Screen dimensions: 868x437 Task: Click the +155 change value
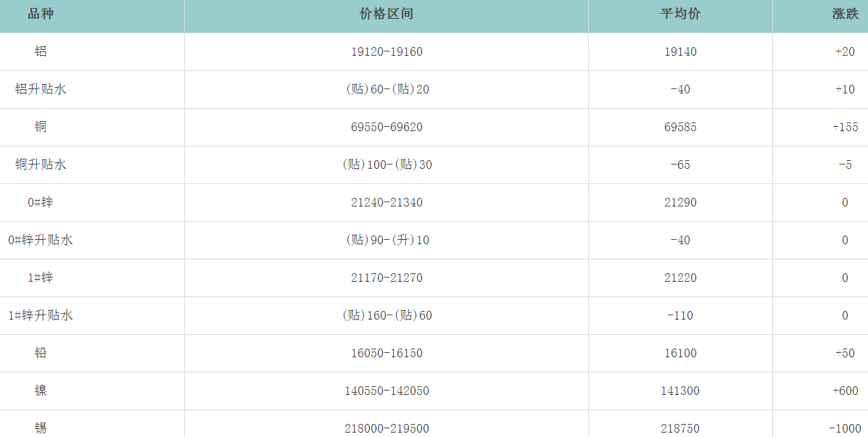(x=845, y=128)
